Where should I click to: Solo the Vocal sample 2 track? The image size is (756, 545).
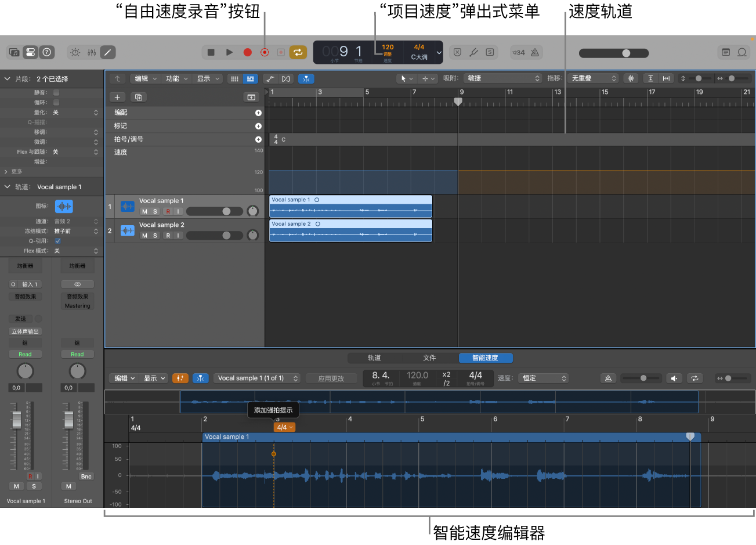[x=155, y=236]
